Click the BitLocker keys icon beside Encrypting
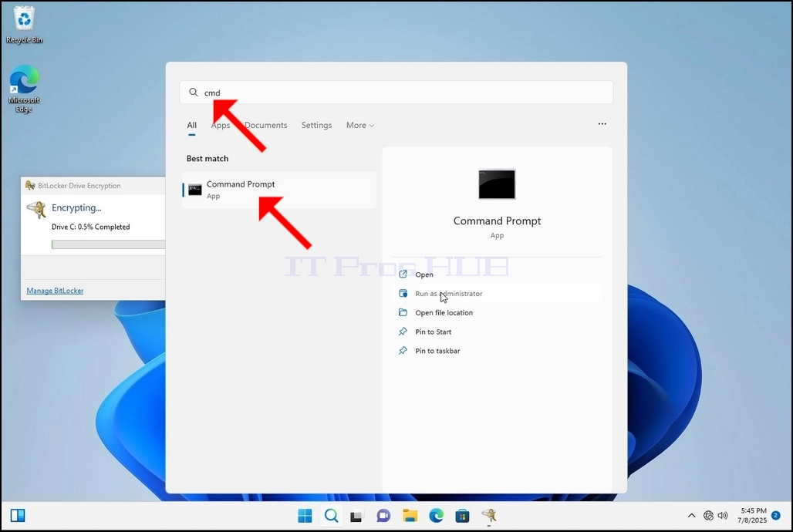The image size is (793, 532). click(x=37, y=209)
